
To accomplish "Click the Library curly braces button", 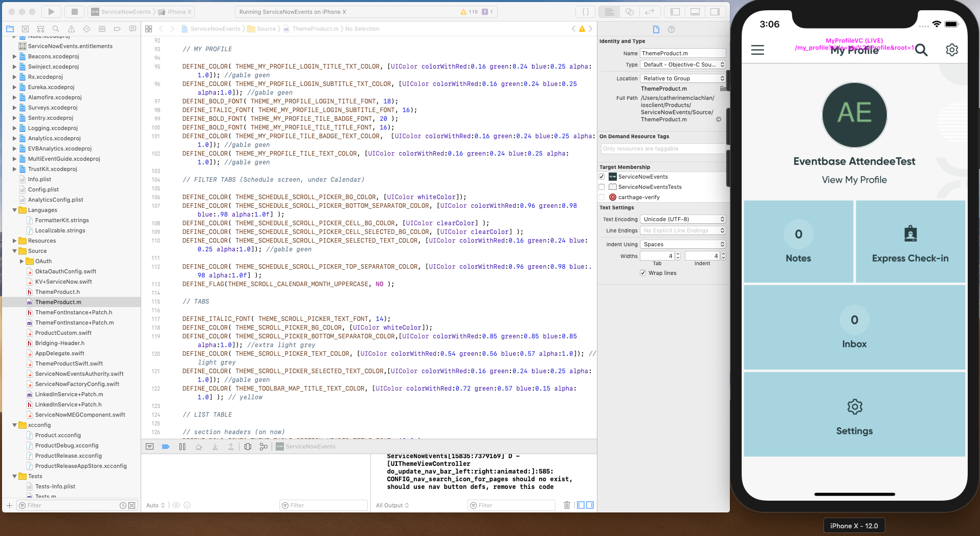I will pos(586,11).
